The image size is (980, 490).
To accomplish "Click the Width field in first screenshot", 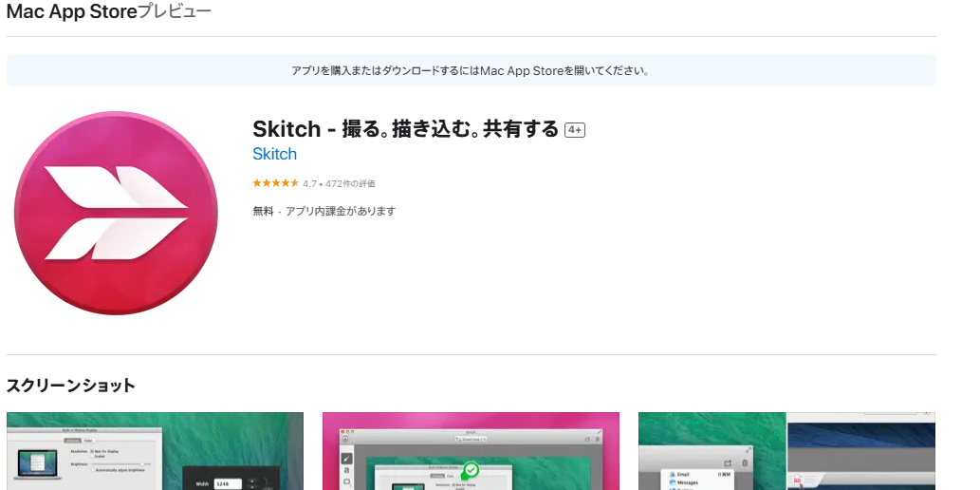I will point(227,482).
